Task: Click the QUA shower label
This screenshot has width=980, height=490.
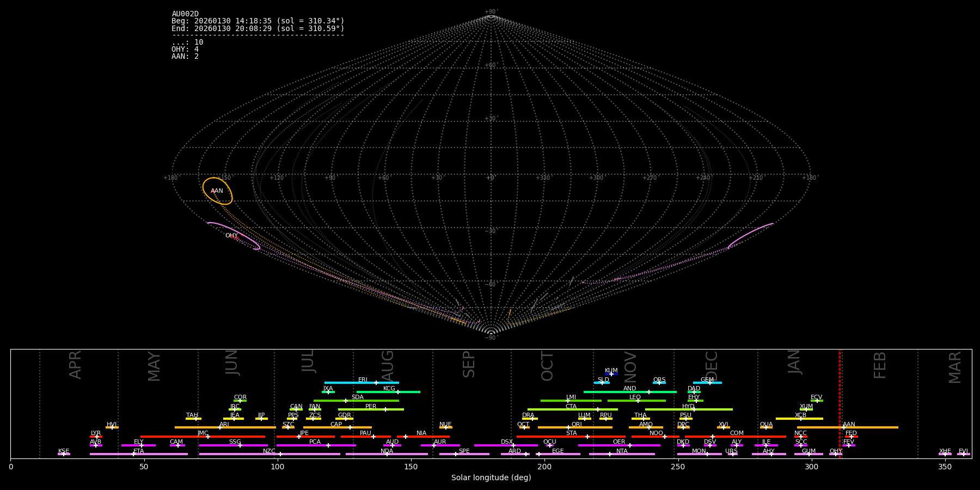Action: (767, 425)
